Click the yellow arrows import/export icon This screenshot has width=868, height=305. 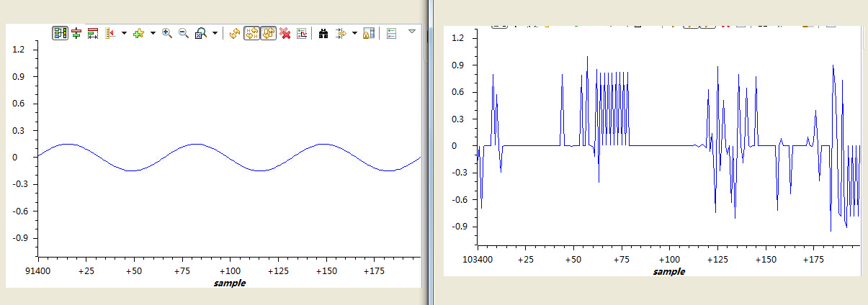click(341, 33)
